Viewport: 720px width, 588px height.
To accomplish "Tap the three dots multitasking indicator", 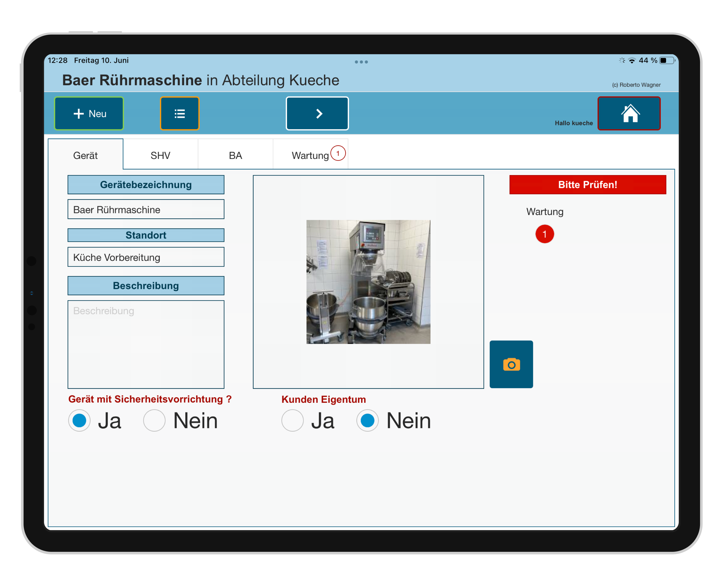I will click(x=361, y=62).
